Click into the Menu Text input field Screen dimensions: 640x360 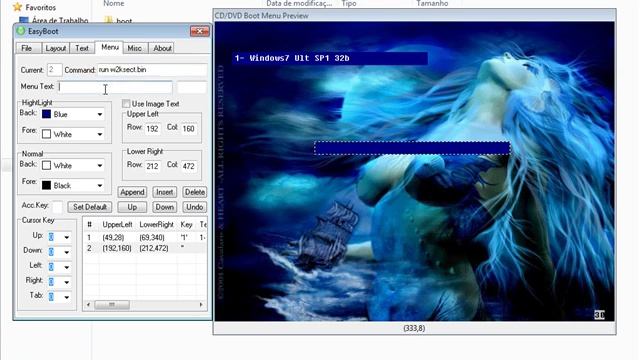pos(116,87)
